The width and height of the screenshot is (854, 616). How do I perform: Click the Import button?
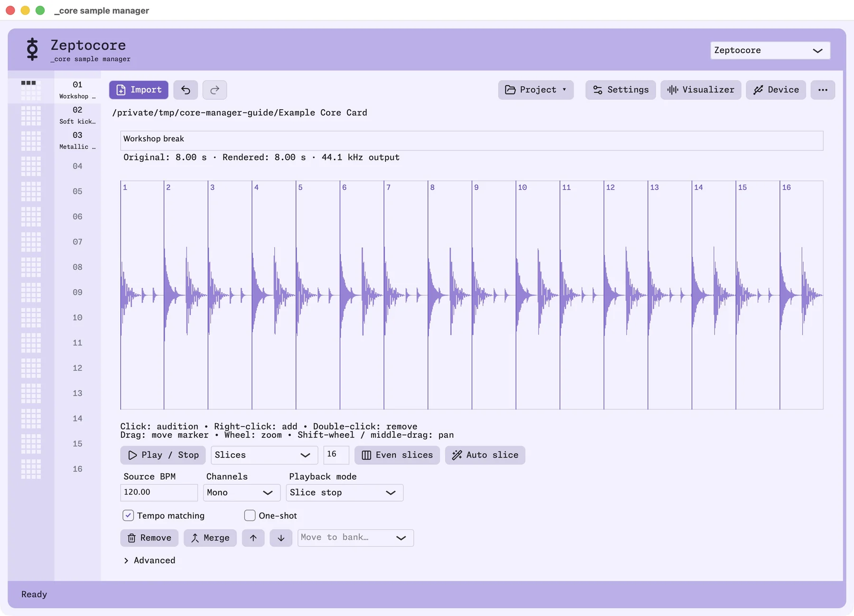(x=139, y=90)
